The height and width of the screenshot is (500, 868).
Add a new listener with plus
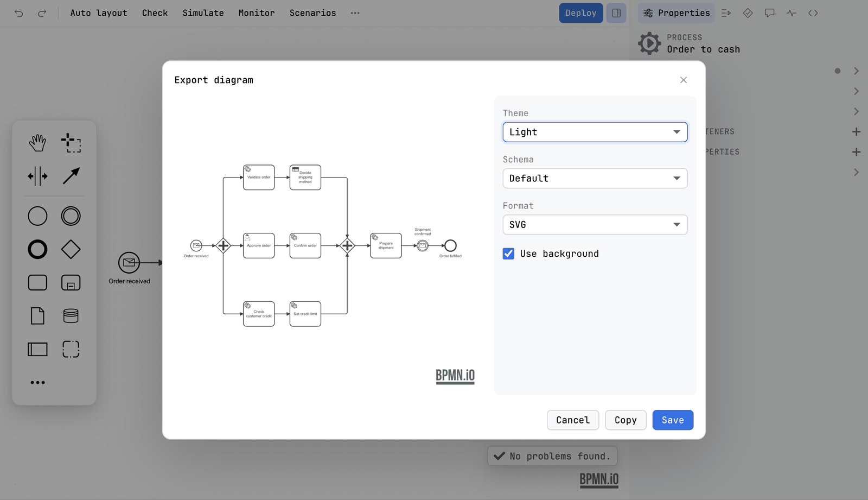[856, 132]
